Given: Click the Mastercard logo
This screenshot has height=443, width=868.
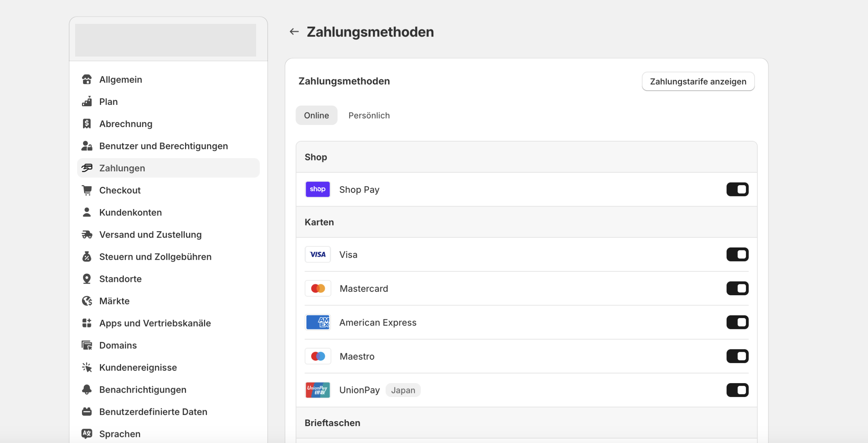Looking at the screenshot, I should [x=318, y=288].
